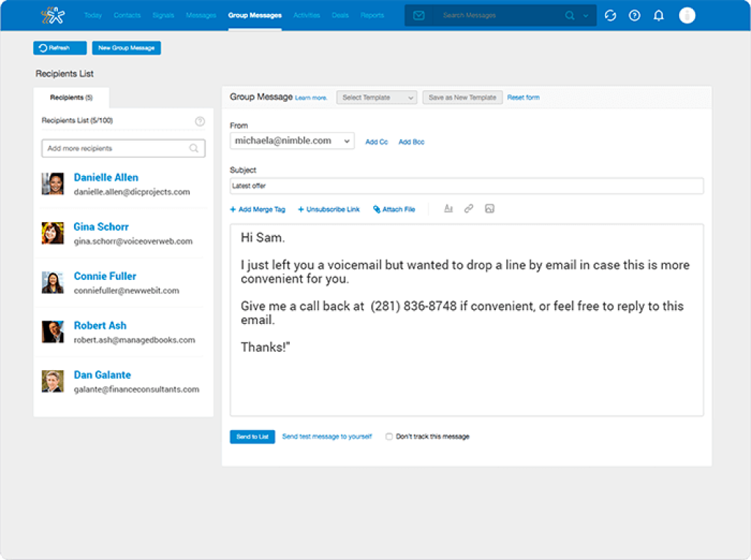This screenshot has width=751, height=560.
Task: Open Connie Fuller contact link
Action: tap(105, 276)
